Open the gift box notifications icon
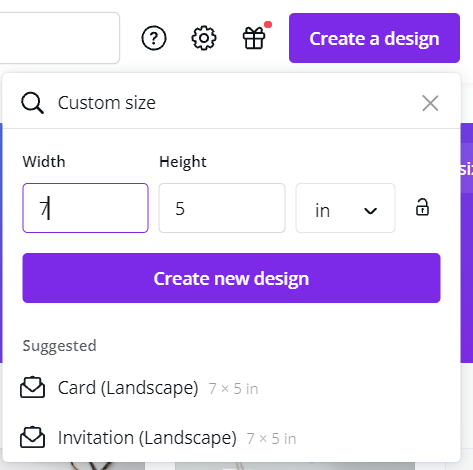Image resolution: width=473 pixels, height=470 pixels. coord(254,38)
